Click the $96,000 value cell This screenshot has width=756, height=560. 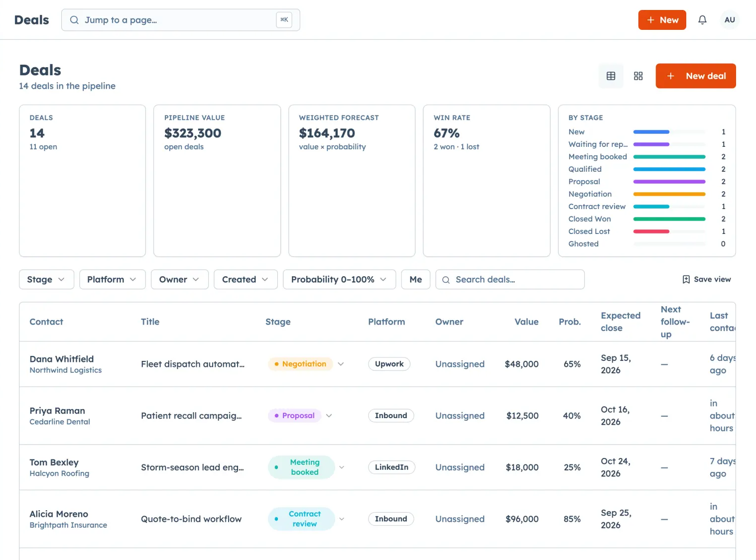point(522,519)
